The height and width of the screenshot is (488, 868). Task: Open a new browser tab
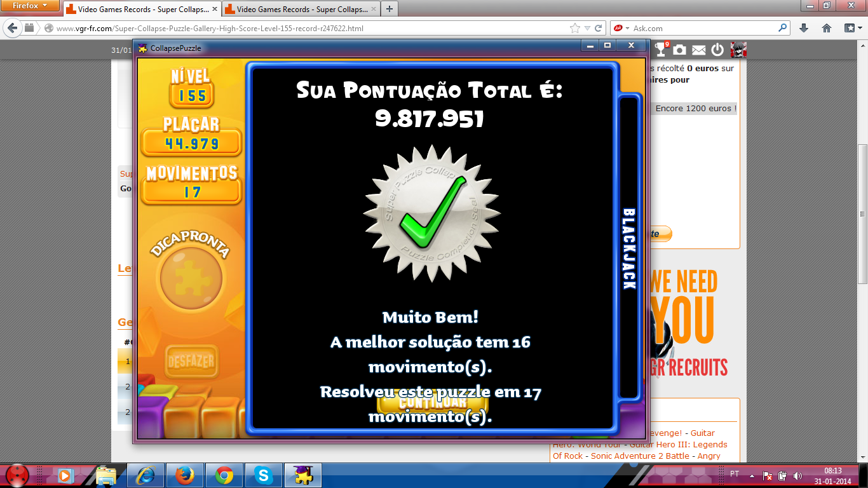tap(389, 9)
